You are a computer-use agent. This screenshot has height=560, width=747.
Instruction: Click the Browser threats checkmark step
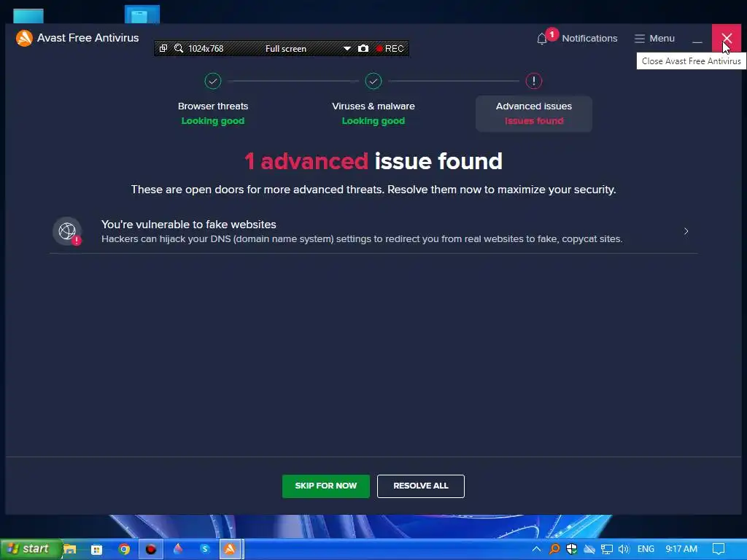(x=213, y=81)
